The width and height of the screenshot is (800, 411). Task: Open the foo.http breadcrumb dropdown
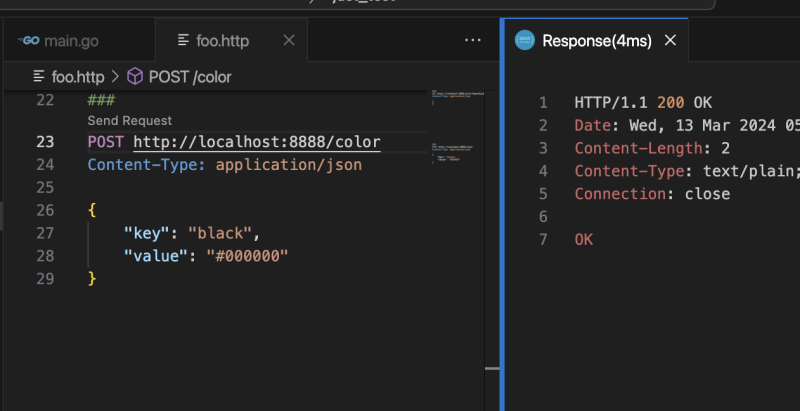(77, 76)
